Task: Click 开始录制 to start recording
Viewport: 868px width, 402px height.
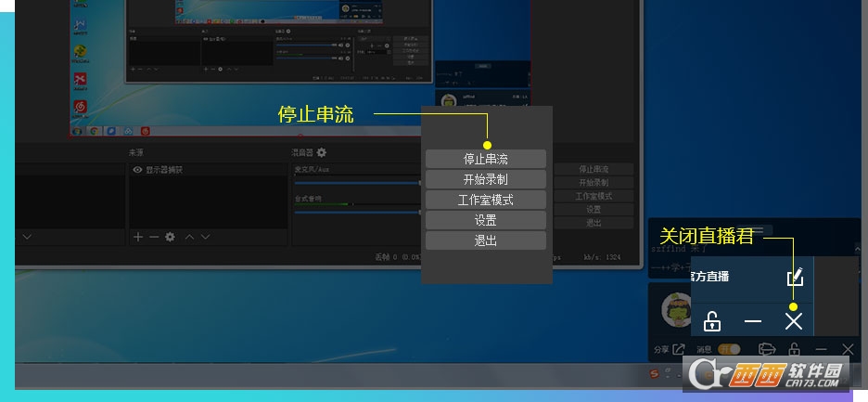Action: point(485,180)
